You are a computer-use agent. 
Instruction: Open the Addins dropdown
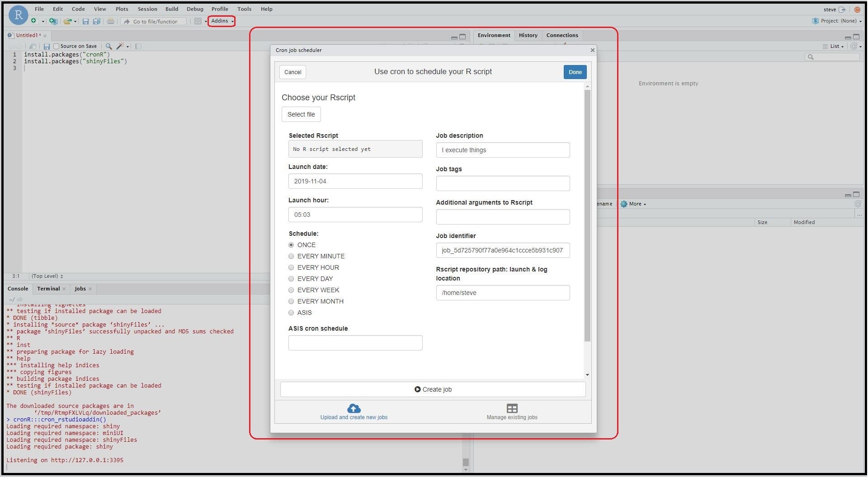coord(222,21)
